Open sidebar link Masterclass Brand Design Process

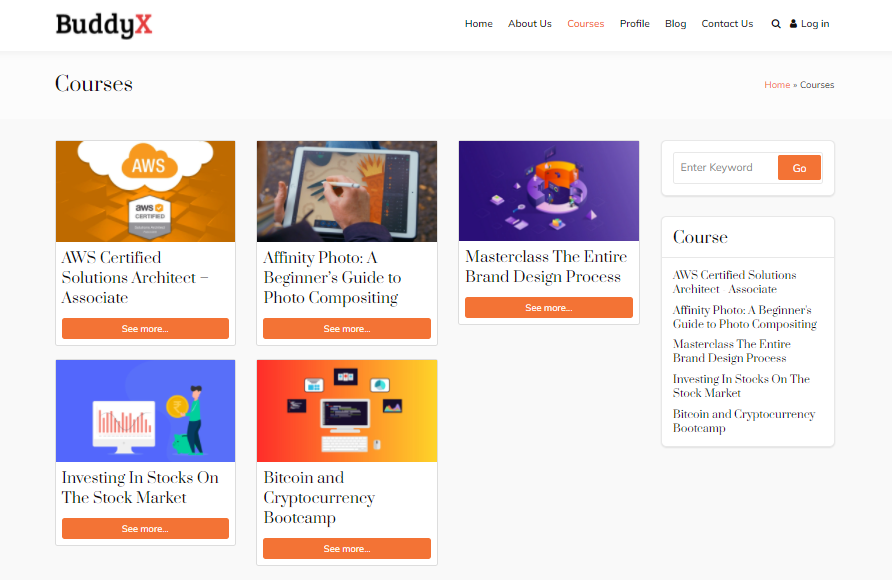tap(732, 351)
